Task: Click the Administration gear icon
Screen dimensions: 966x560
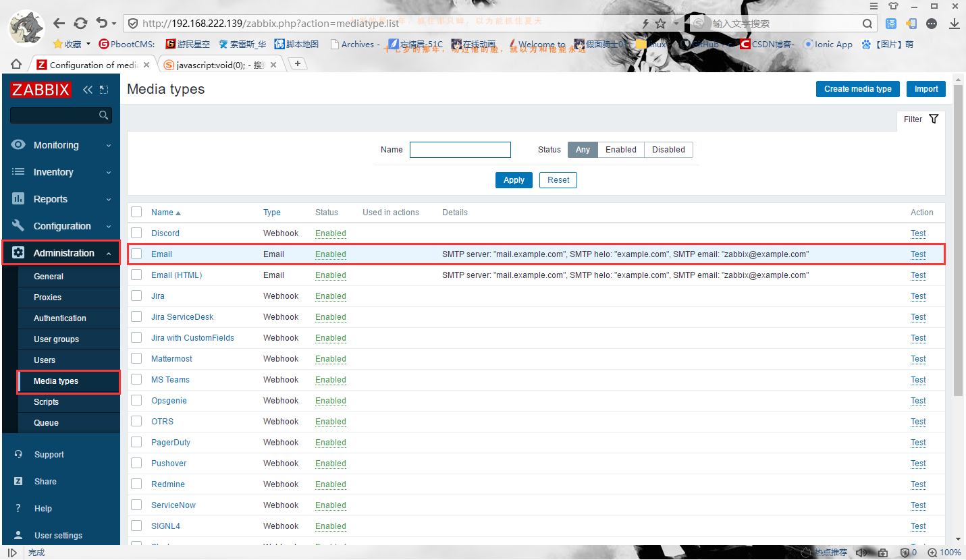Action: click(x=18, y=253)
